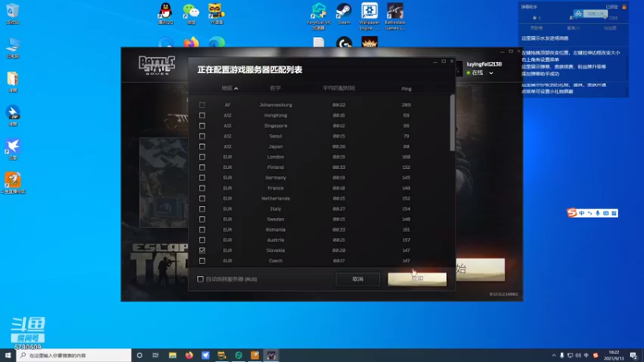This screenshot has height=362, width=644.
Task: Open the notification center icon
Action: click(x=634, y=356)
